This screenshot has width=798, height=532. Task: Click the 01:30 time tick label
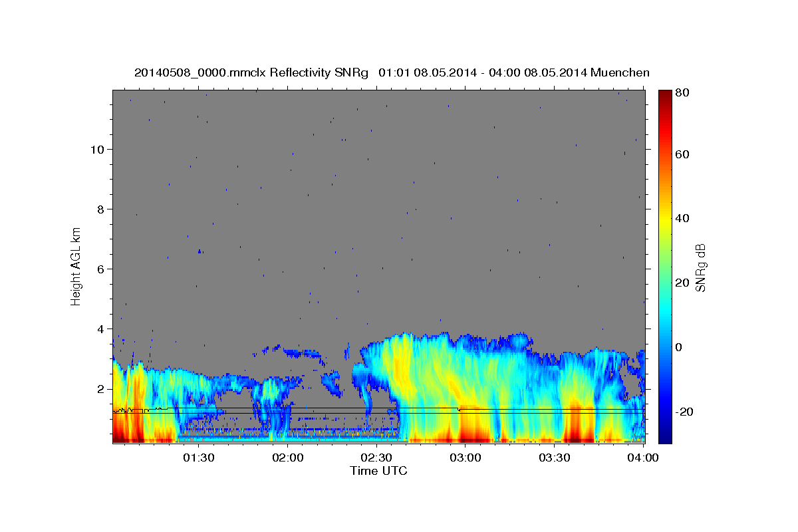[x=199, y=458]
